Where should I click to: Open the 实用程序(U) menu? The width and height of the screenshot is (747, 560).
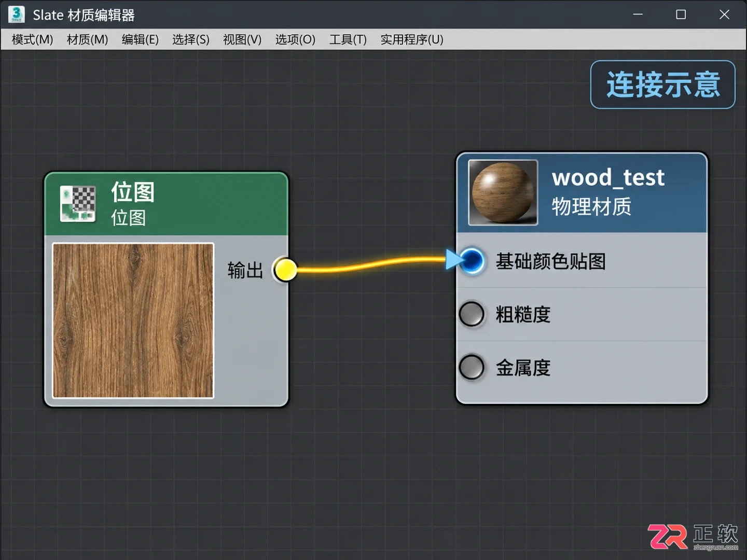[412, 39]
